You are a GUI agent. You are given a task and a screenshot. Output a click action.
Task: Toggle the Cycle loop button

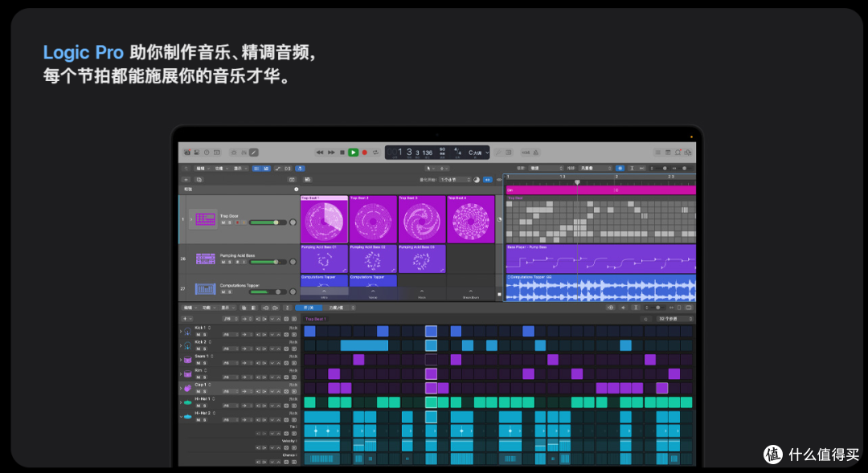click(x=376, y=153)
